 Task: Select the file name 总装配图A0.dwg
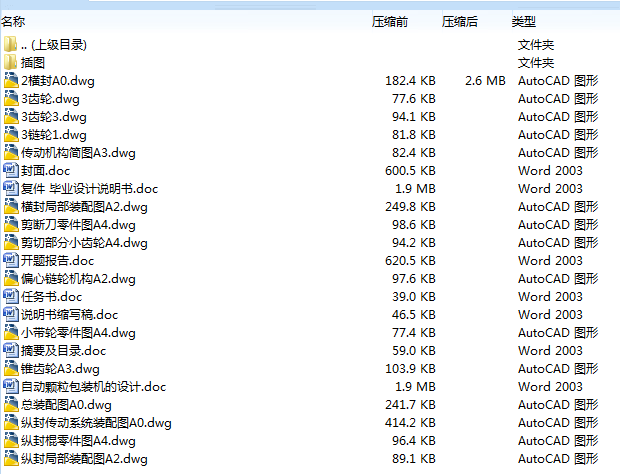click(66, 404)
